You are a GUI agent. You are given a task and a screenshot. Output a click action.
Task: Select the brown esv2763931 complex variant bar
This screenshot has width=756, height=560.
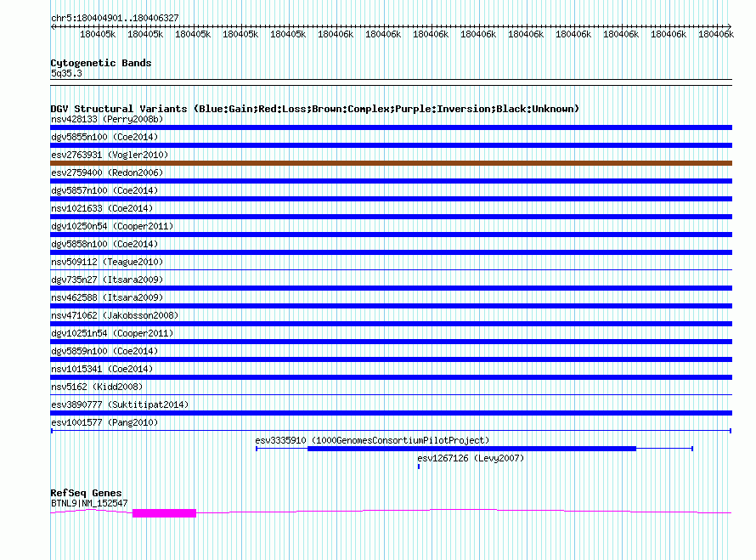coord(391,163)
